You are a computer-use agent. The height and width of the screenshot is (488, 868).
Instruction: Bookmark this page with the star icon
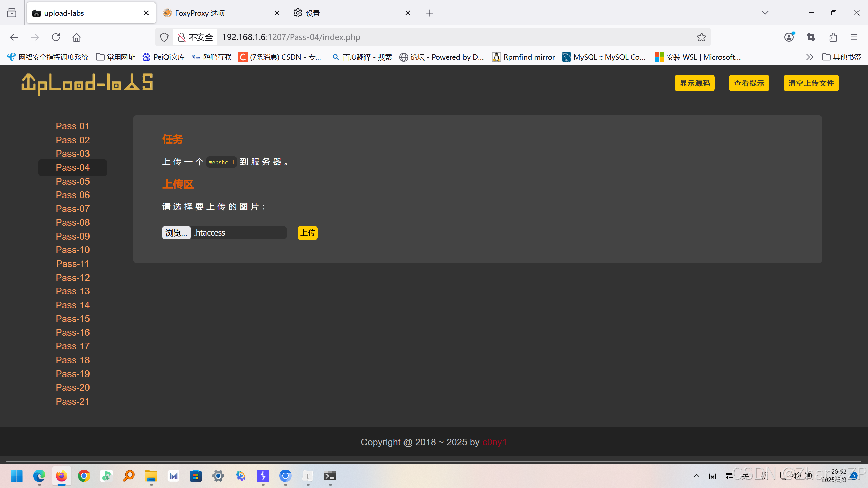702,37
